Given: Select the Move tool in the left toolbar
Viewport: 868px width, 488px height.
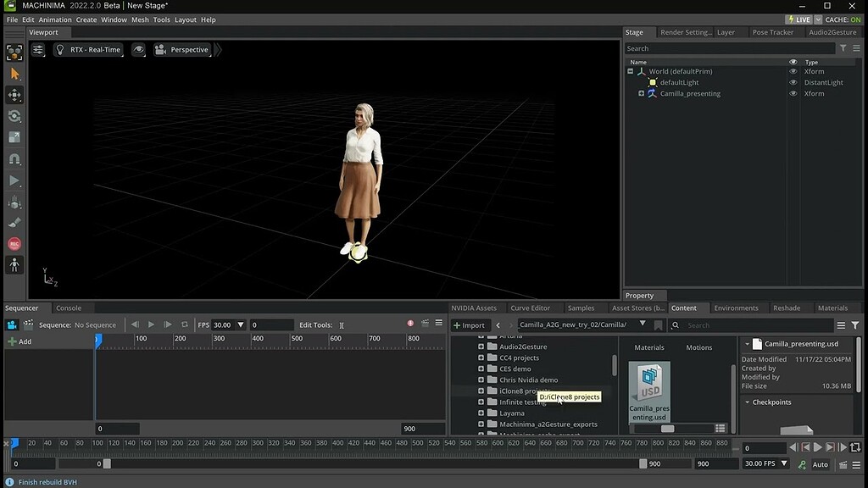Looking at the screenshot, I should coord(14,96).
